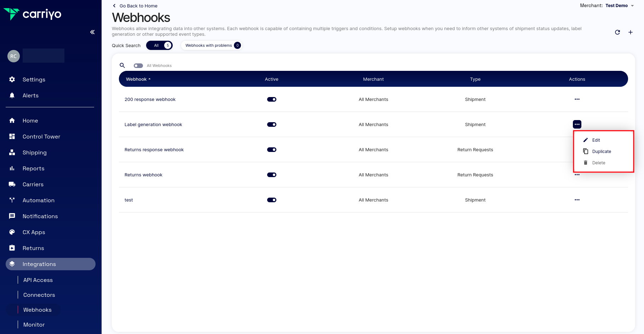Screen dimensions: 644x334
Task: Click the Shipping boxes icon
Action: (12, 152)
